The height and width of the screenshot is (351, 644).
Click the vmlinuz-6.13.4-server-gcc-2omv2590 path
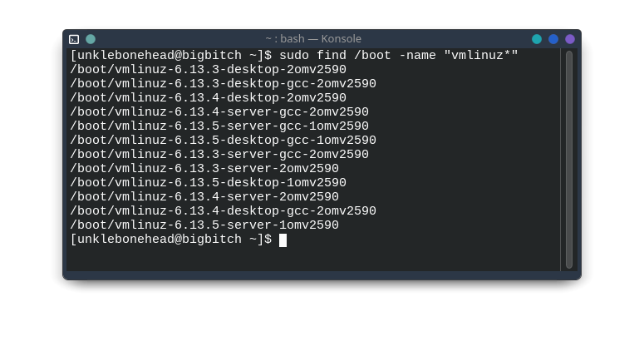tap(219, 111)
